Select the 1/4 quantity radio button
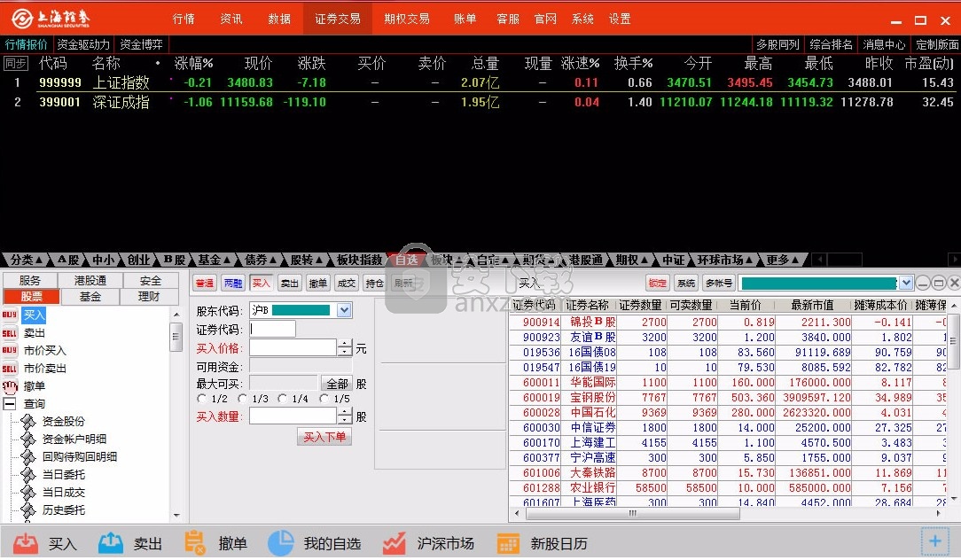Viewport: 961px width, 560px height. click(x=283, y=399)
